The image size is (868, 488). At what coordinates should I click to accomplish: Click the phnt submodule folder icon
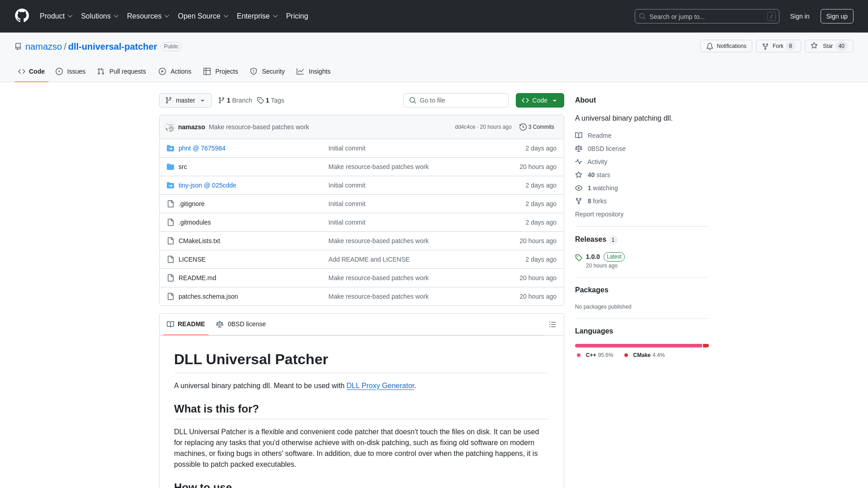pos(170,148)
